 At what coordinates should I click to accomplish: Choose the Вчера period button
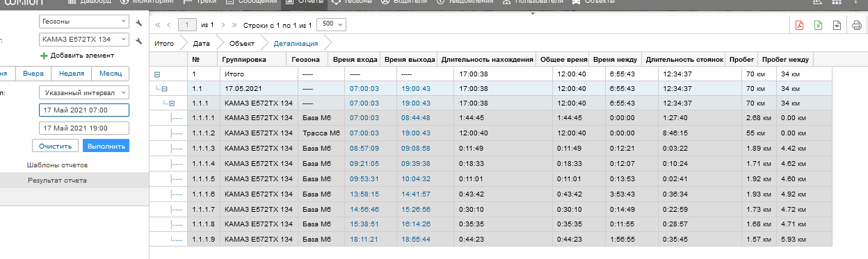[x=33, y=73]
